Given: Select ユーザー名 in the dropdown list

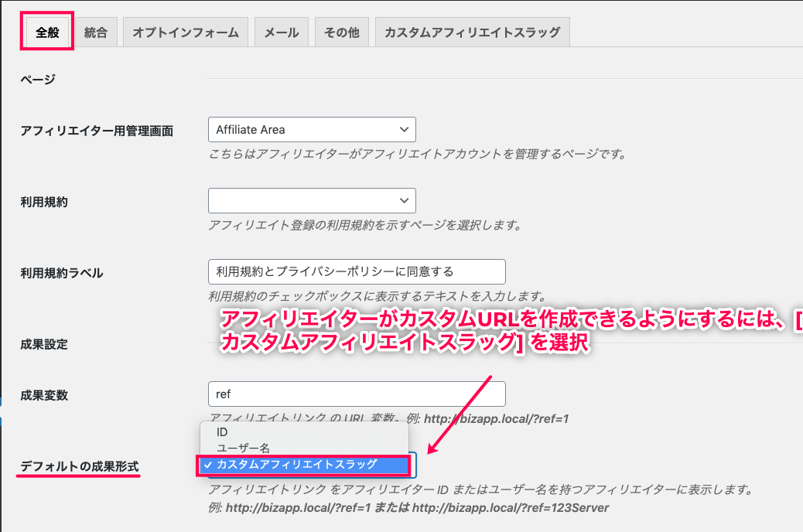Looking at the screenshot, I should click(304, 448).
